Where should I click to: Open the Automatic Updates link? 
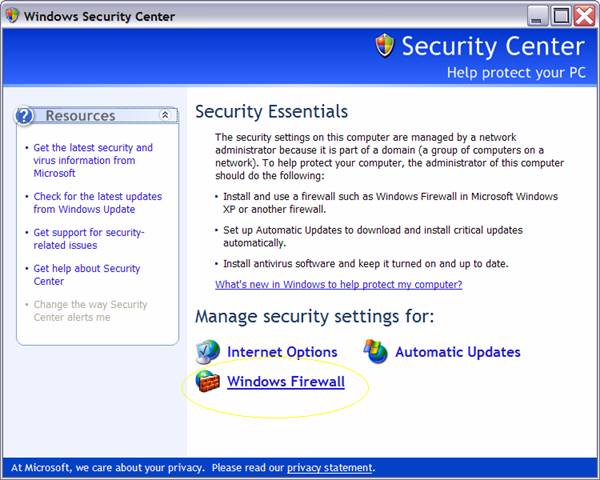tap(458, 352)
